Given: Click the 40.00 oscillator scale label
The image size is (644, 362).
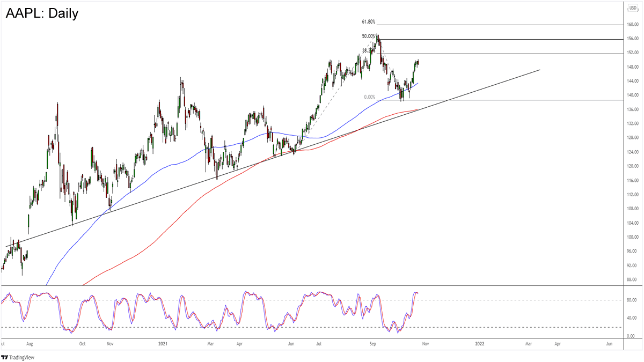Looking at the screenshot, I should (633, 319).
